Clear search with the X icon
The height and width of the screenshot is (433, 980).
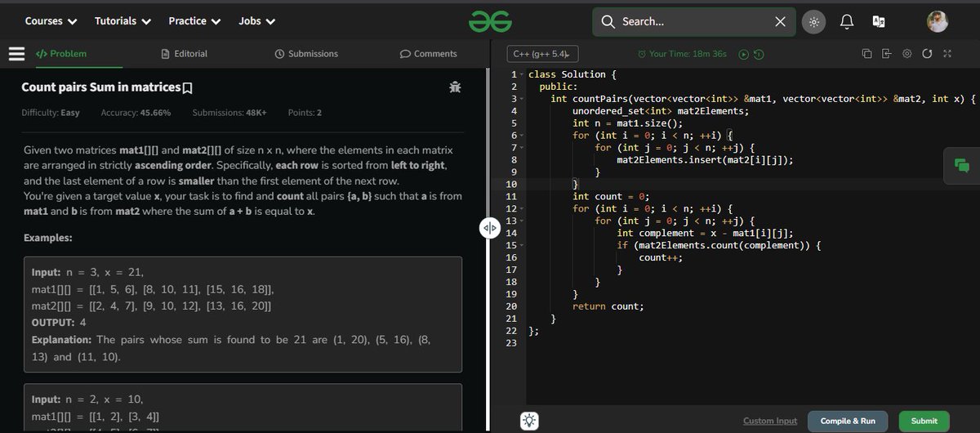click(781, 22)
